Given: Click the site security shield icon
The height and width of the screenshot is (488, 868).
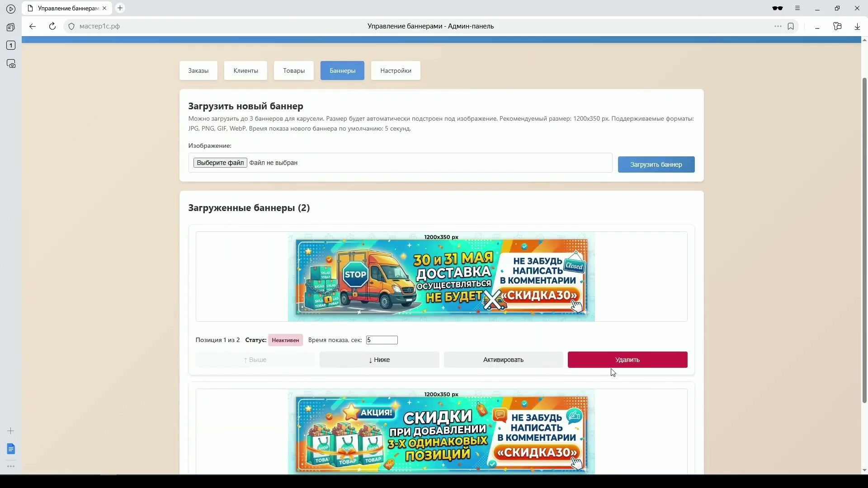Looking at the screenshot, I should coord(71,26).
